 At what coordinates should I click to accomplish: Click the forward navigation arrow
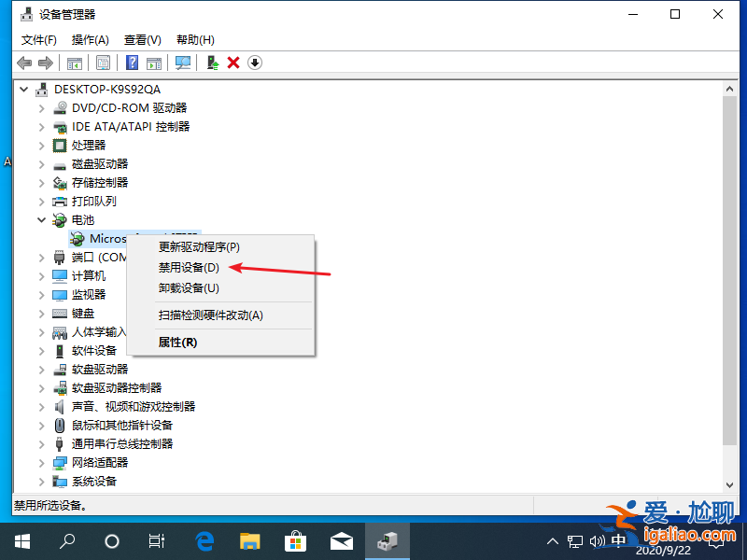(44, 63)
